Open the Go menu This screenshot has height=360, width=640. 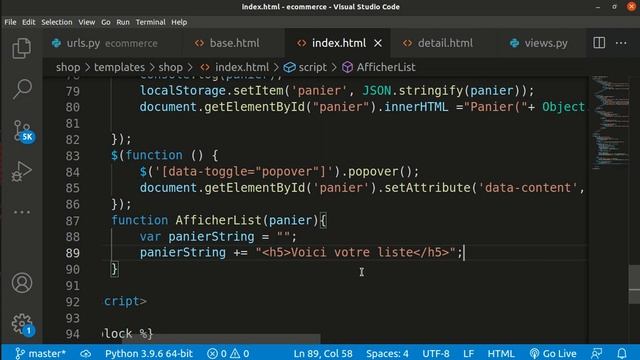106,22
